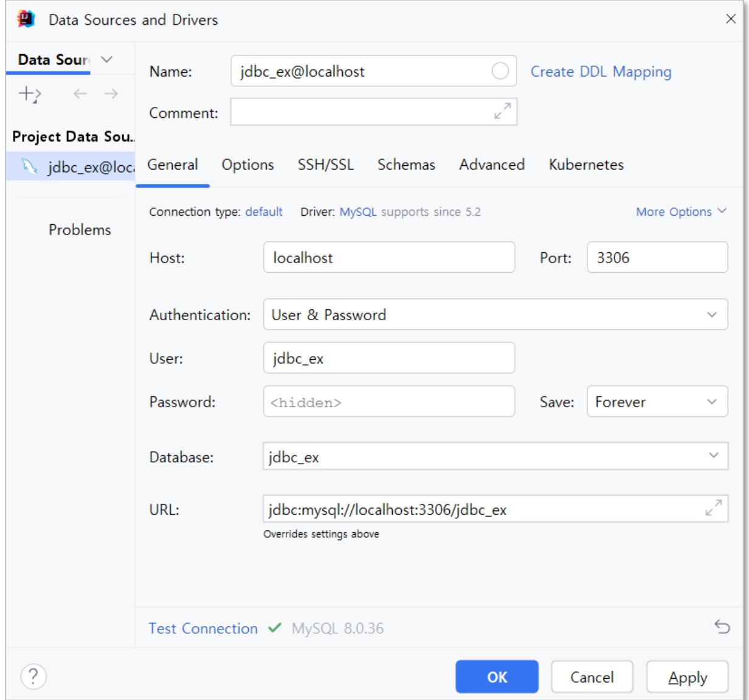Close the Data Sources and Drivers dialog

coord(731,19)
